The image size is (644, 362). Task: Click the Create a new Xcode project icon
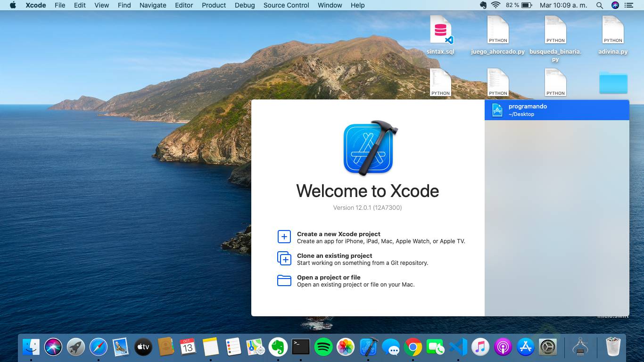284,237
